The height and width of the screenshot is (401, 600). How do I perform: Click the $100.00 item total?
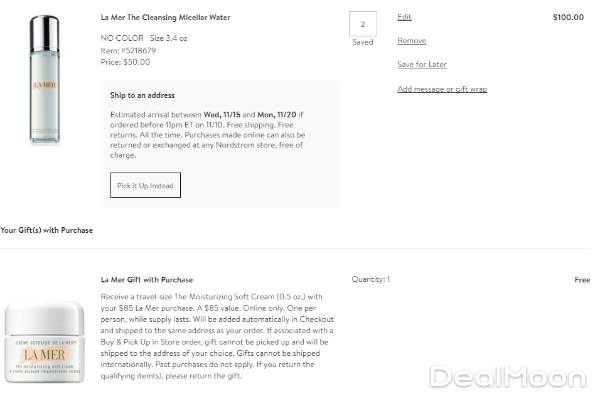pos(568,17)
